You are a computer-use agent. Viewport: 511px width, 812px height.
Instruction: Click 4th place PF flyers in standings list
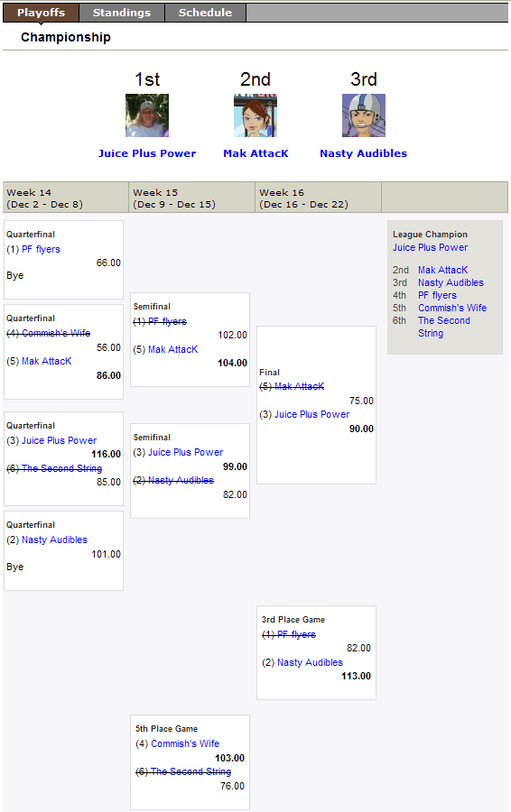click(x=437, y=295)
